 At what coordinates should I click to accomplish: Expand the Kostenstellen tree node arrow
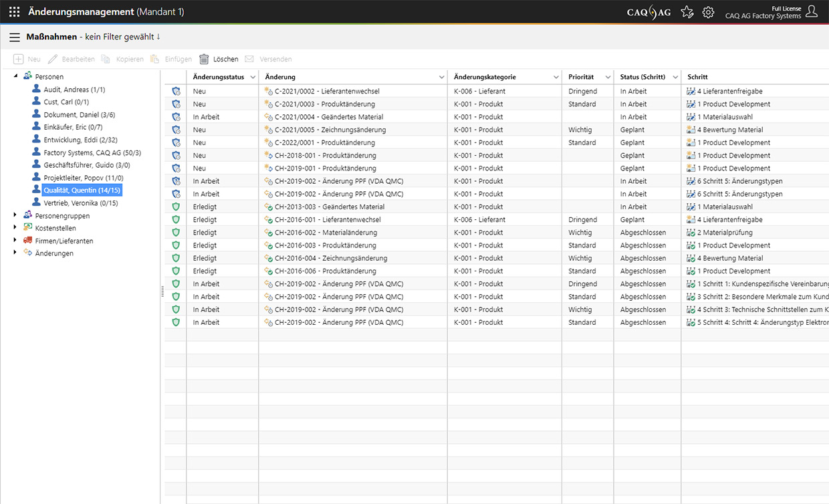16,228
